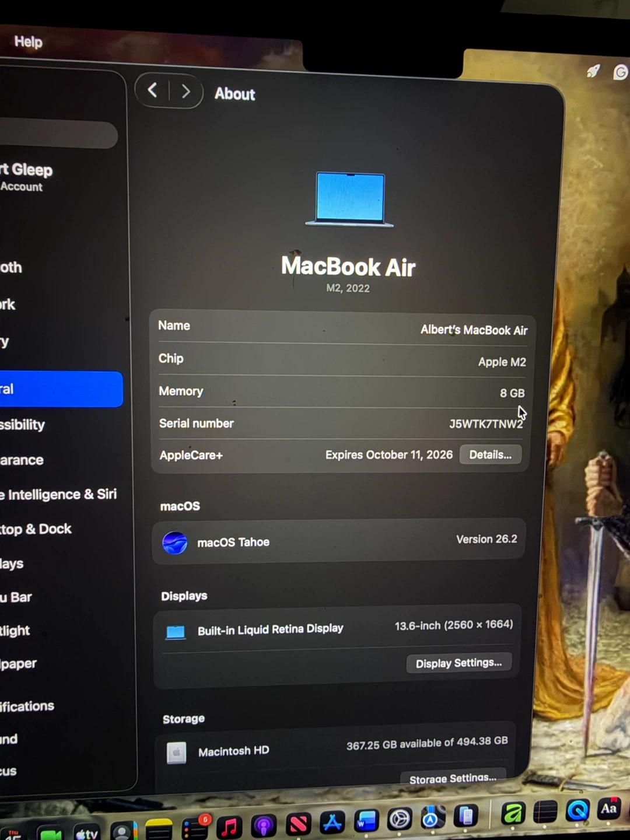Open App Store from the Dock
This screenshot has height=840, width=630.
pos(332,822)
